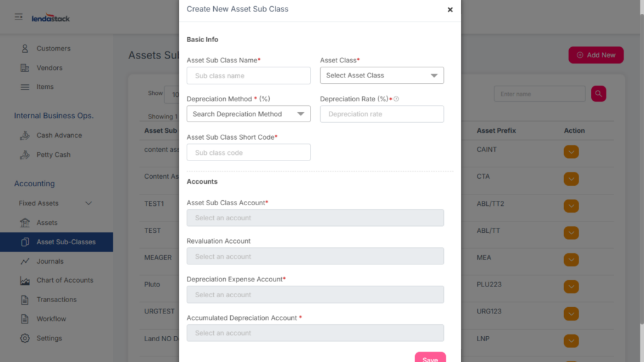Click the hamburger menu icon beside the logo
Viewport: 644px width, 362px height.
click(x=19, y=17)
